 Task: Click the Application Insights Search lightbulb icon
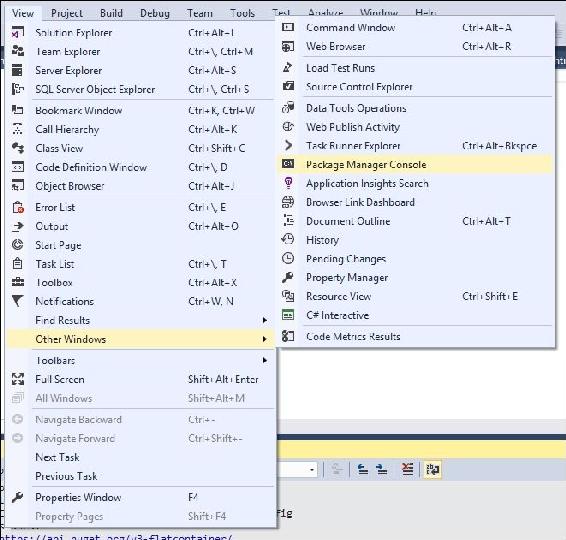[288, 183]
